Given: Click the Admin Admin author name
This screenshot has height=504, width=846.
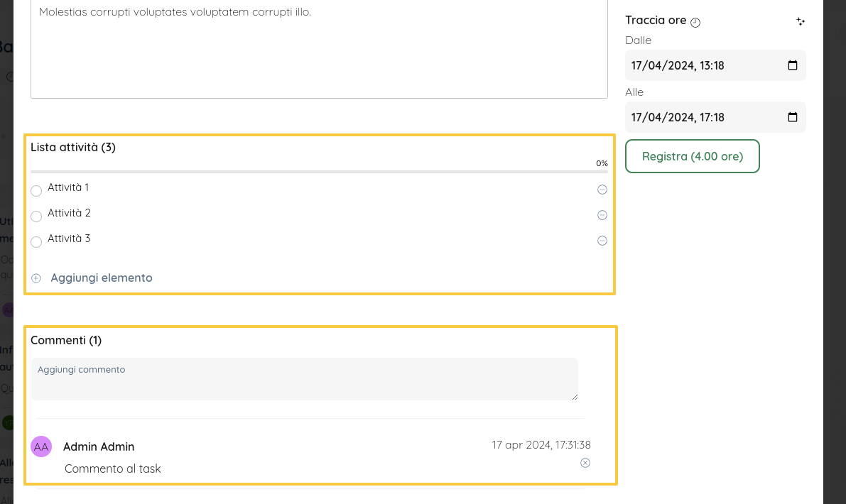Looking at the screenshot, I should tap(99, 447).
